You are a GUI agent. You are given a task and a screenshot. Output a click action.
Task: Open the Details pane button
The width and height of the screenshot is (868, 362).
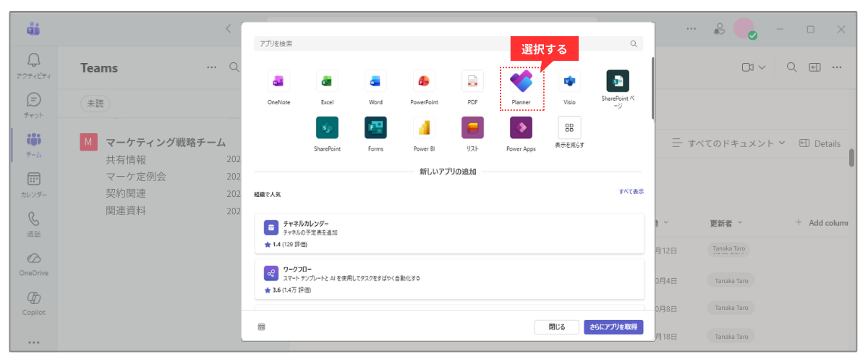pyautogui.click(x=820, y=143)
